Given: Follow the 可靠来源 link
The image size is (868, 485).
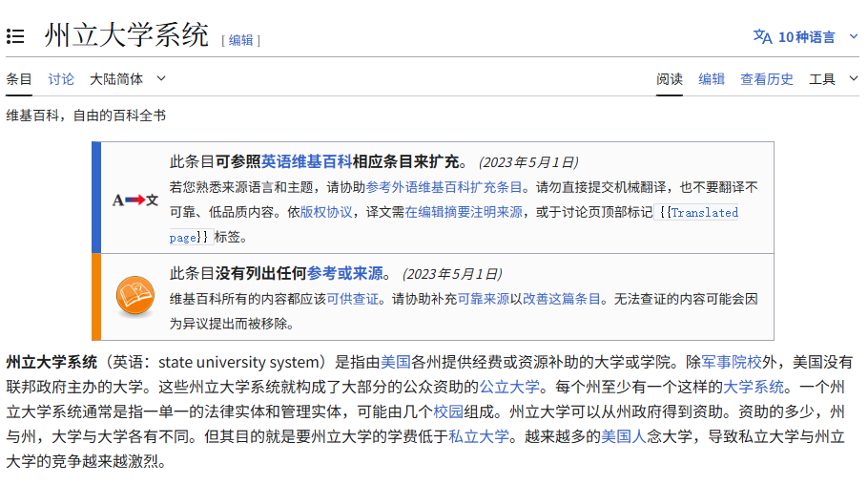Looking at the screenshot, I should [x=484, y=300].
